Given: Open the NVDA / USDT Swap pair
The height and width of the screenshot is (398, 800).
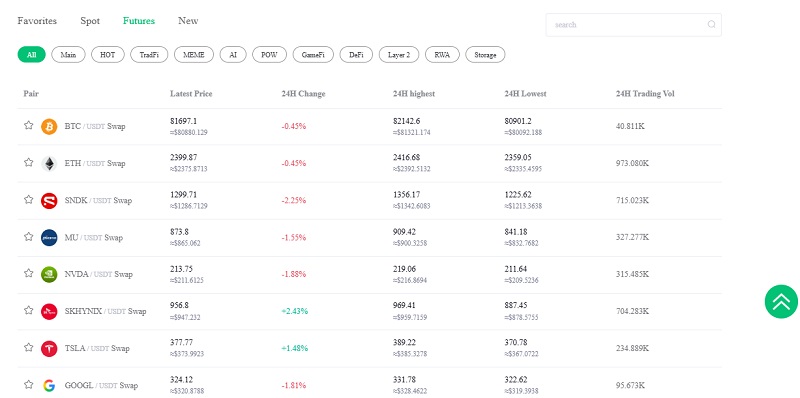Looking at the screenshot, I should pyautogui.click(x=98, y=275).
